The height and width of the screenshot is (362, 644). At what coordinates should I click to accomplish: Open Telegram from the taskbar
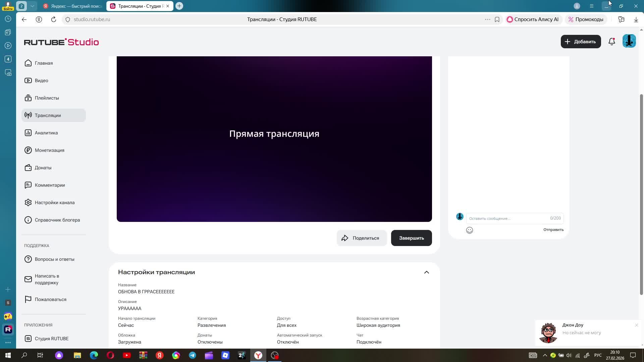coord(193,355)
